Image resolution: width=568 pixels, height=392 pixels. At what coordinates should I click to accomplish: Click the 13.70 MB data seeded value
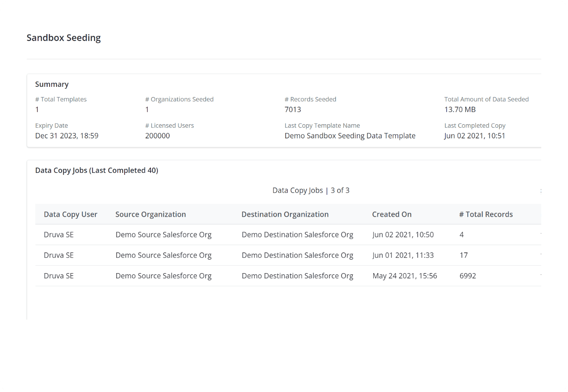(x=460, y=110)
